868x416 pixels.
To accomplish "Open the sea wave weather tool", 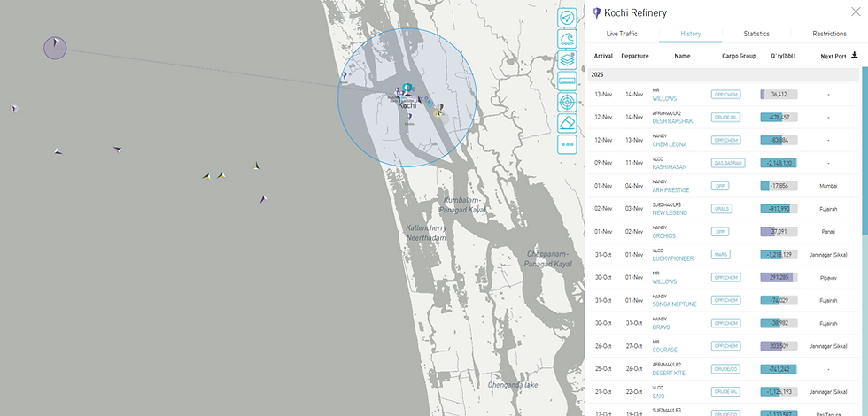I will click(x=567, y=39).
